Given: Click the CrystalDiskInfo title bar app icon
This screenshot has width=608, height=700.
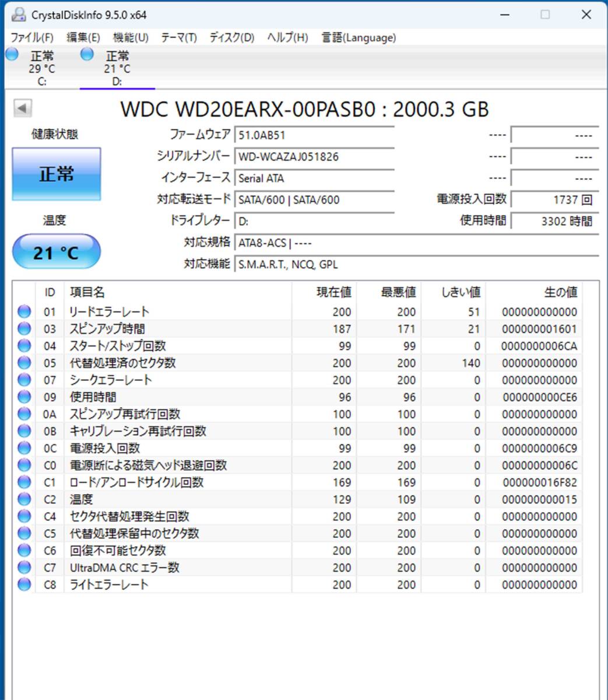Looking at the screenshot, I should (x=18, y=14).
